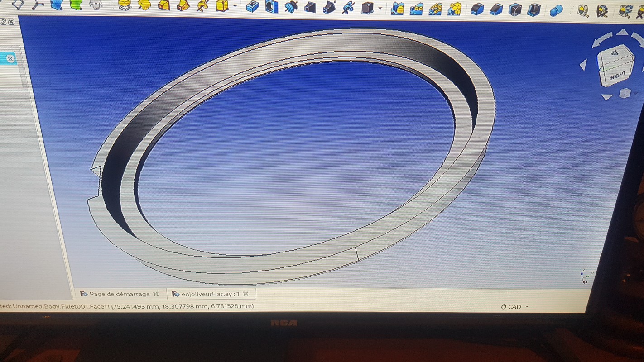Click the Mirrored feature icon
Screen dimensions: 644x362
(x=397, y=8)
